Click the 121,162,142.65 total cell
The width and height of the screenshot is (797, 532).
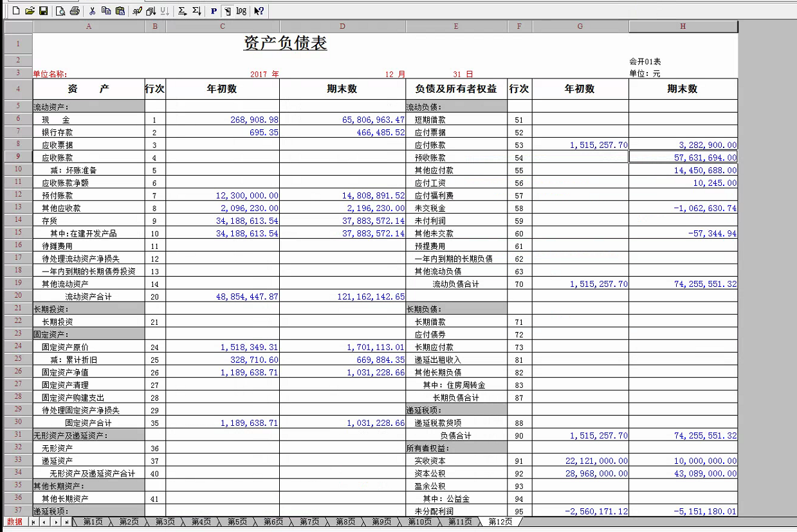[343, 296]
